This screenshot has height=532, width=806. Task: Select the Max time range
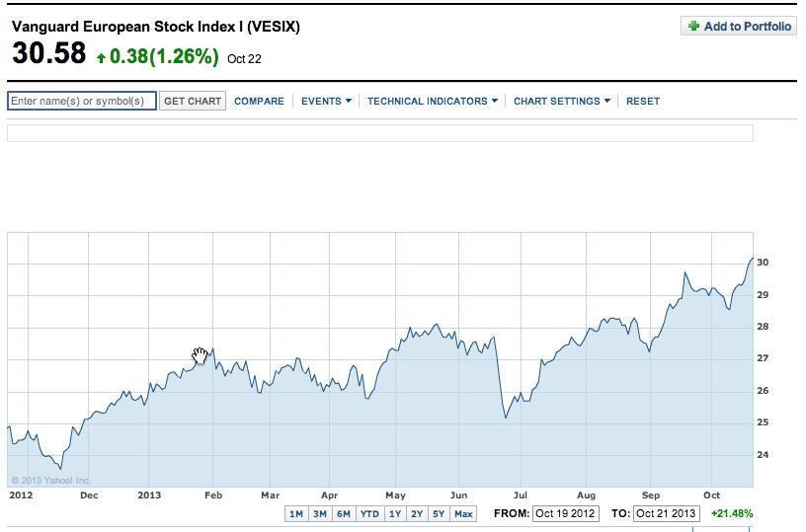[463, 513]
